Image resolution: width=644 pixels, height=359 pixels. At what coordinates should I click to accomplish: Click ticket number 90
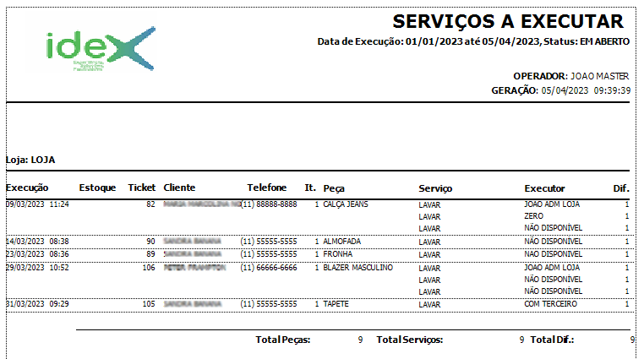(x=150, y=242)
